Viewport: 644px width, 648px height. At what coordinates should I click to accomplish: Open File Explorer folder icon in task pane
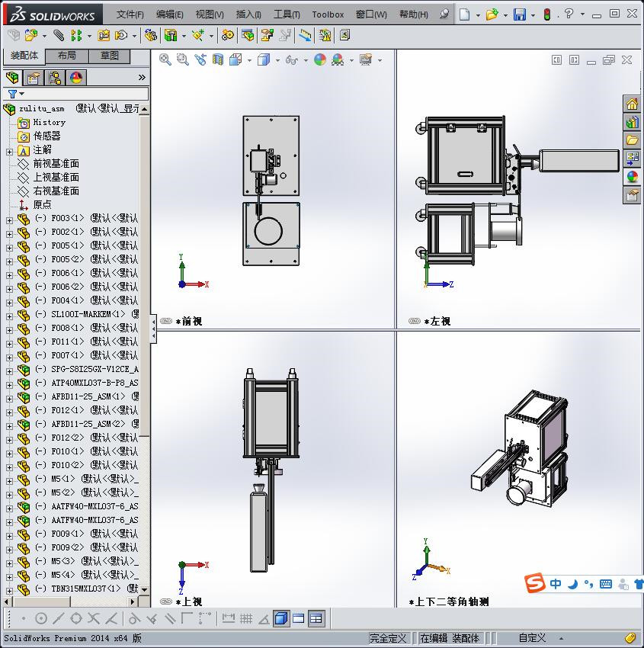point(632,140)
